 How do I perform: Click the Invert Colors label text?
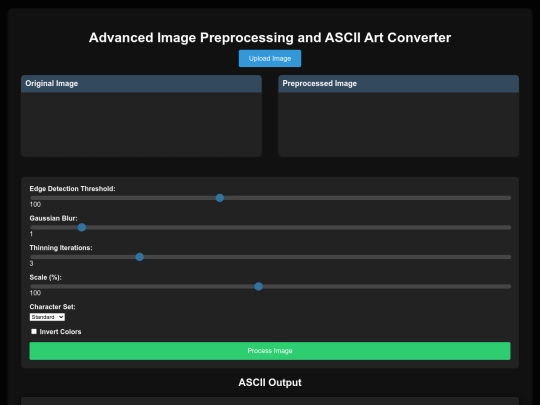click(60, 332)
